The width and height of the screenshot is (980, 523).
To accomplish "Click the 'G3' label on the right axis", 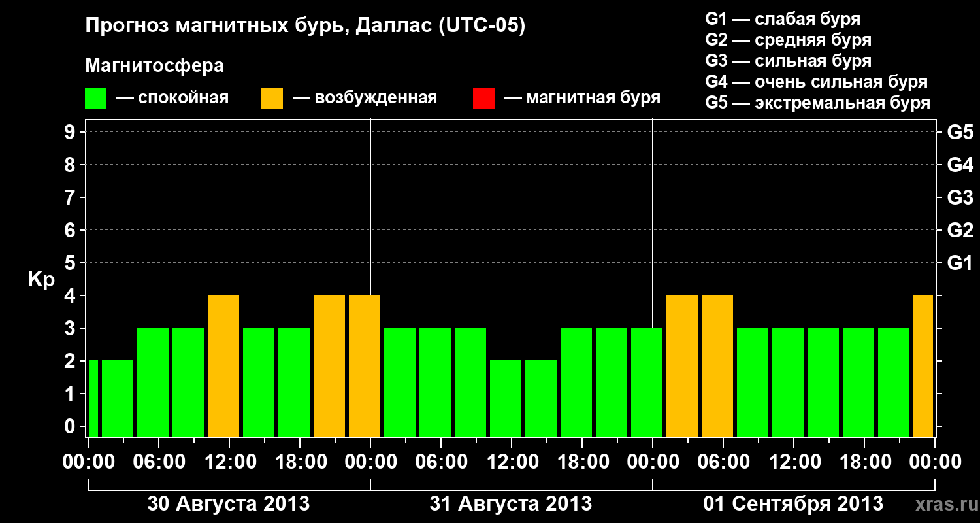I will point(960,198).
